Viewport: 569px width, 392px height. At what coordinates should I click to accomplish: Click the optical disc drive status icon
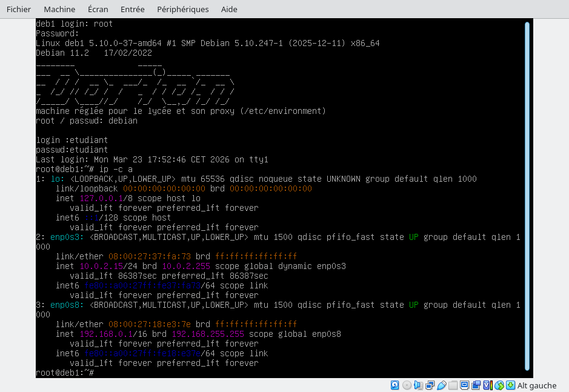click(407, 385)
